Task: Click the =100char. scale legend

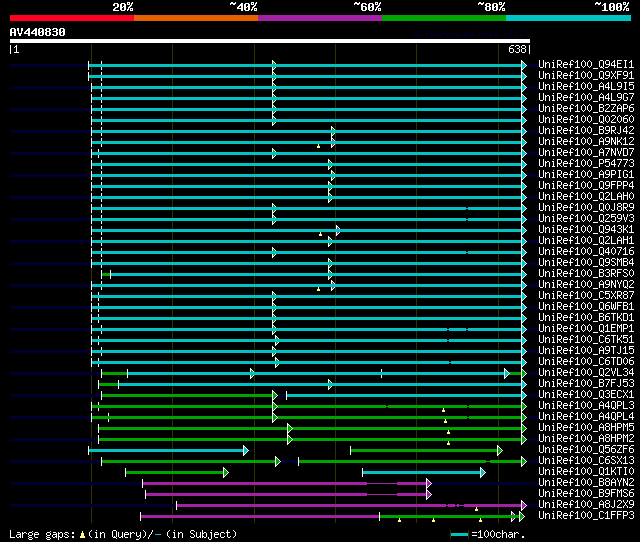Action: coord(488,534)
